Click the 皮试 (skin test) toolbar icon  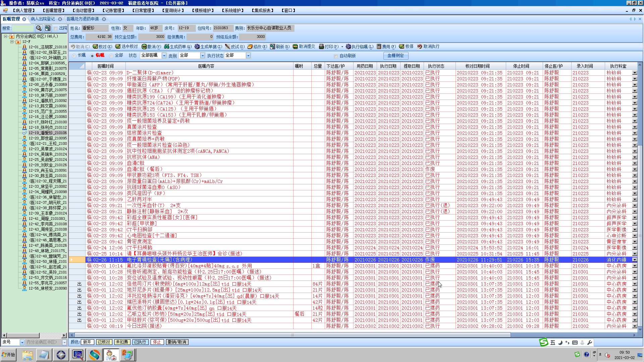click(228, 47)
